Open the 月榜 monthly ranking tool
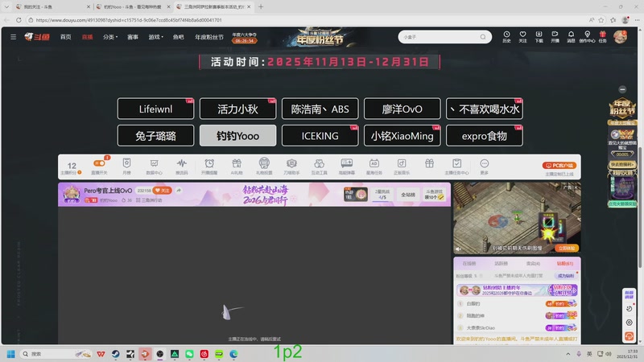The image size is (644, 362). 126,167
